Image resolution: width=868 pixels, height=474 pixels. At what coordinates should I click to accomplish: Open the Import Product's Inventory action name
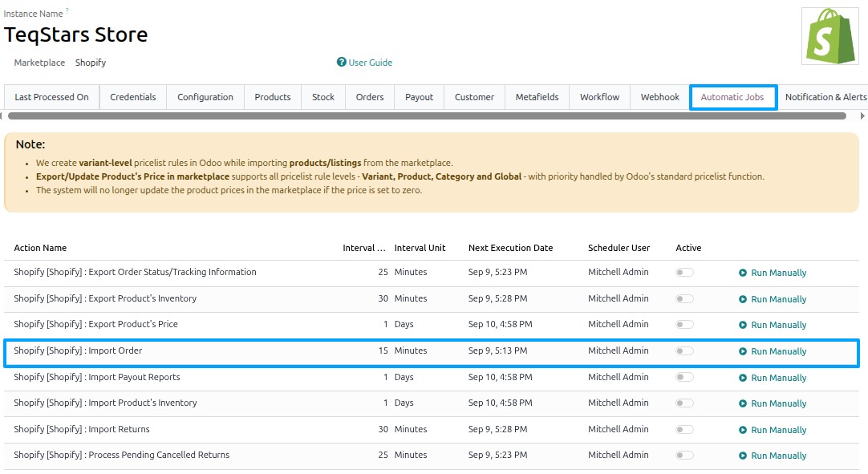(x=105, y=403)
